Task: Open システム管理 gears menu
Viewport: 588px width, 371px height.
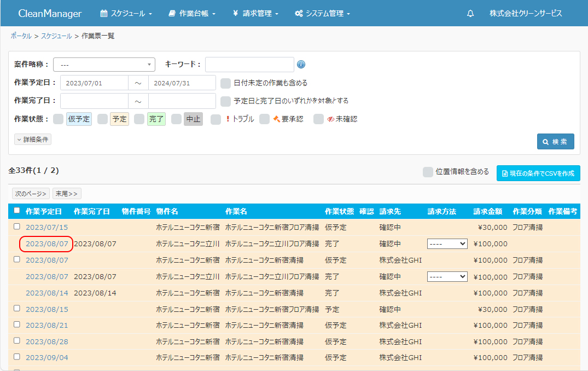Action: 322,14
